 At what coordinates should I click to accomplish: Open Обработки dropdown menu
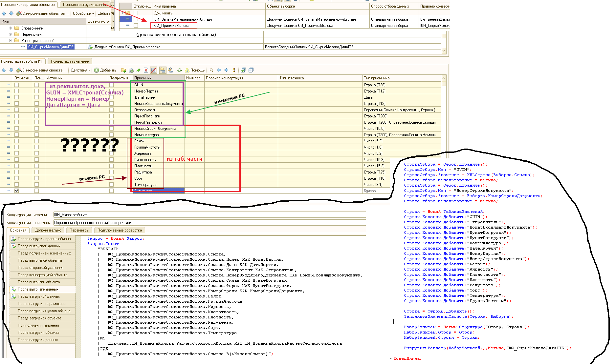tap(83, 13)
